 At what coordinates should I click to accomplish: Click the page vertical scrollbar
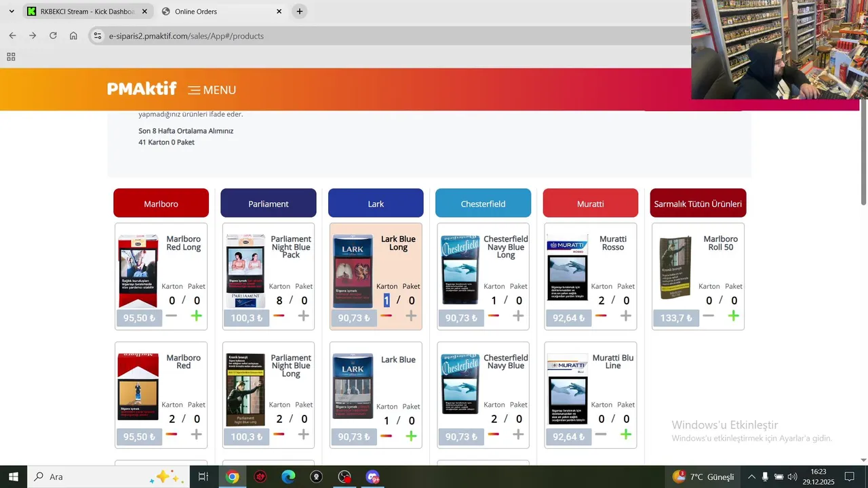coord(863,152)
